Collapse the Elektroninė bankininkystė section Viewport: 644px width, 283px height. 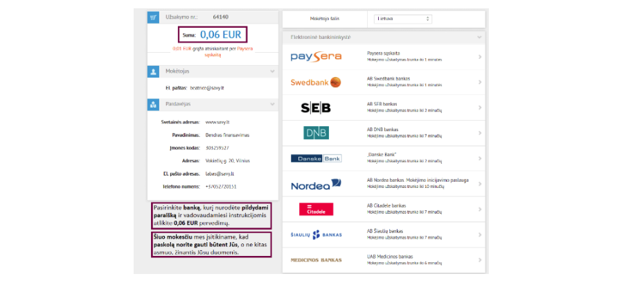tap(478, 37)
